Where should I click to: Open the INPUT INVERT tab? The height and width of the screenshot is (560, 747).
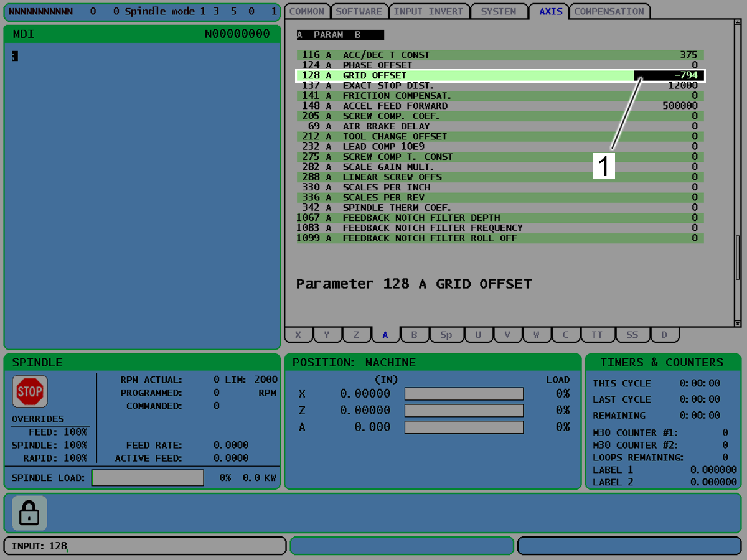click(429, 11)
